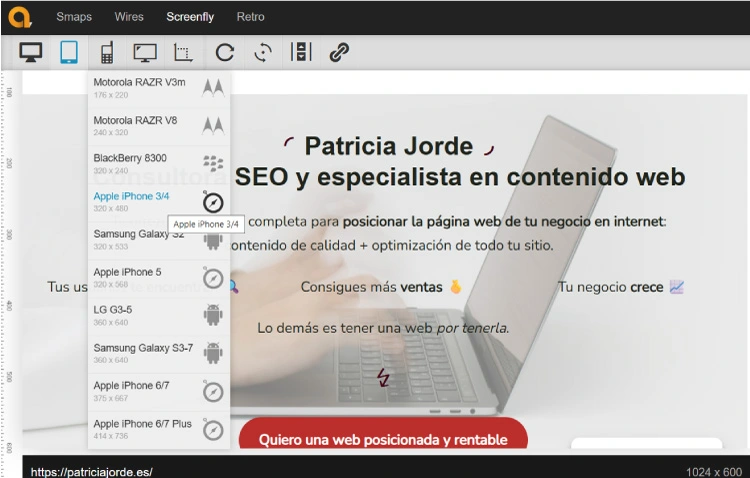The width and height of the screenshot is (750, 478).
Task: Click Motorola logo beside RAZR V3m
Action: click(213, 88)
